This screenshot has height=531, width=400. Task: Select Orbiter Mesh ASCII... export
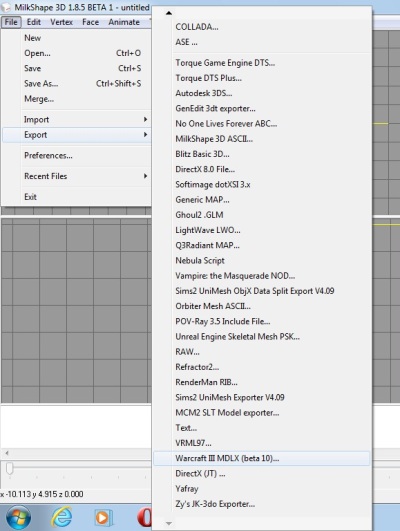coord(261,306)
